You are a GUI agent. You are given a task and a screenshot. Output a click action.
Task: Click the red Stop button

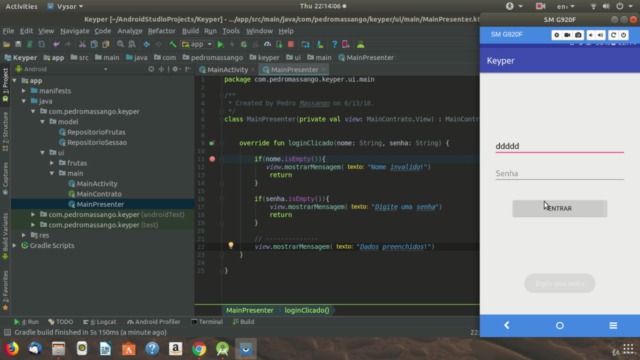click(x=291, y=44)
